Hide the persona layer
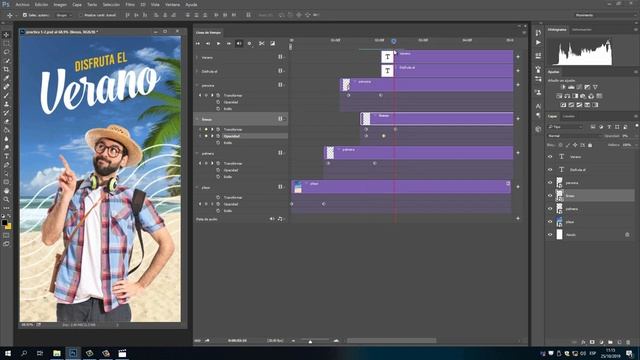The image size is (640, 360). click(x=550, y=183)
